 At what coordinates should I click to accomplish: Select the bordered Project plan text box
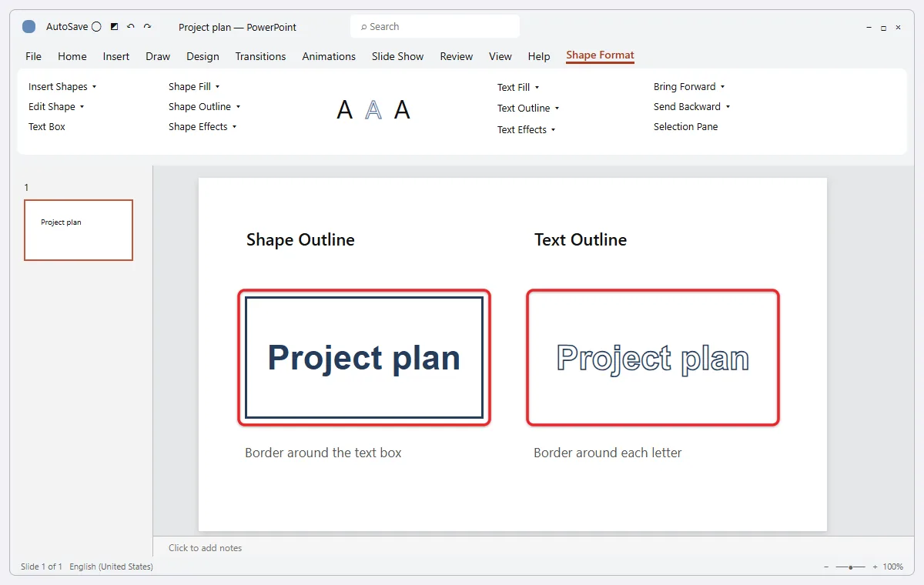[x=364, y=358]
